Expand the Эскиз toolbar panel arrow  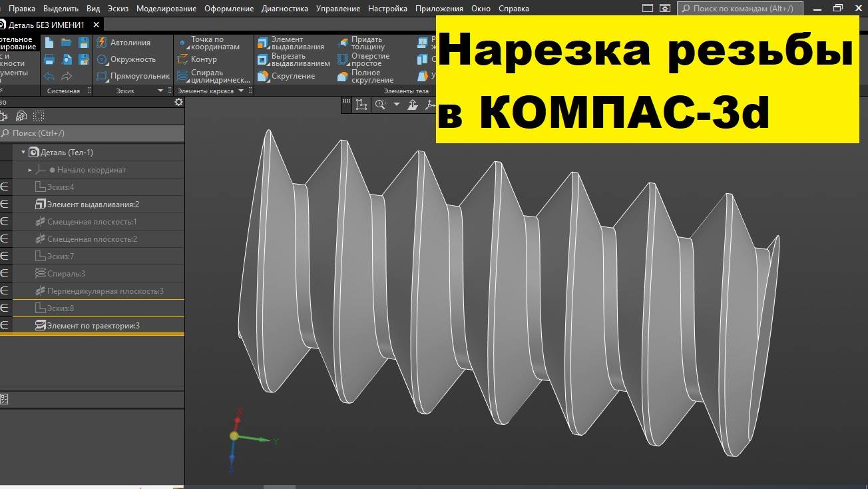coord(160,91)
